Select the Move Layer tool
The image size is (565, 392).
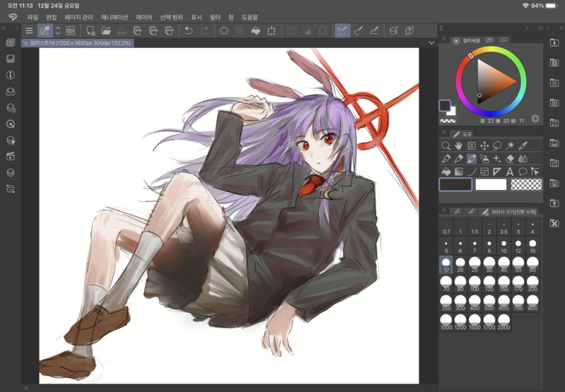pyautogui.click(x=484, y=145)
